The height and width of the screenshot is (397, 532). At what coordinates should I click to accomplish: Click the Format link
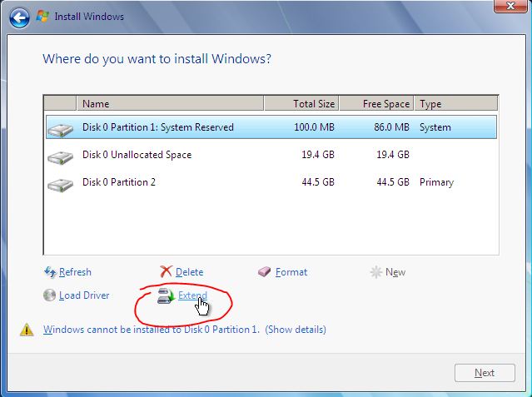point(291,272)
